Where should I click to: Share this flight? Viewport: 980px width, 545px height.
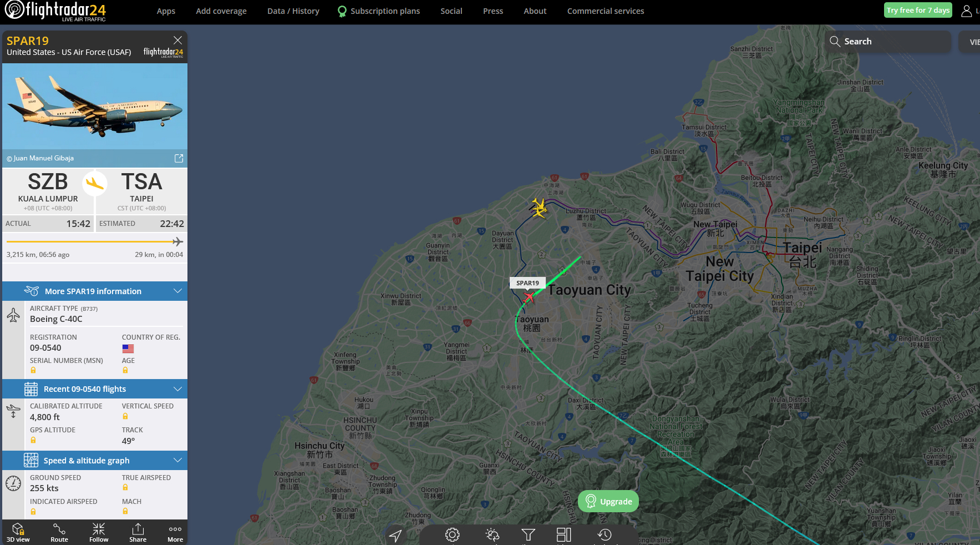[138, 532]
